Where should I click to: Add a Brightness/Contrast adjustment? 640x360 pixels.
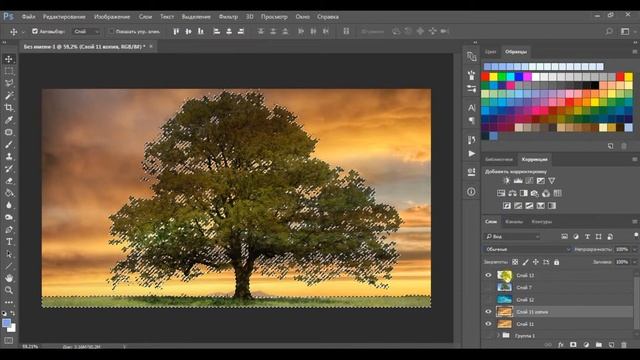(507, 181)
